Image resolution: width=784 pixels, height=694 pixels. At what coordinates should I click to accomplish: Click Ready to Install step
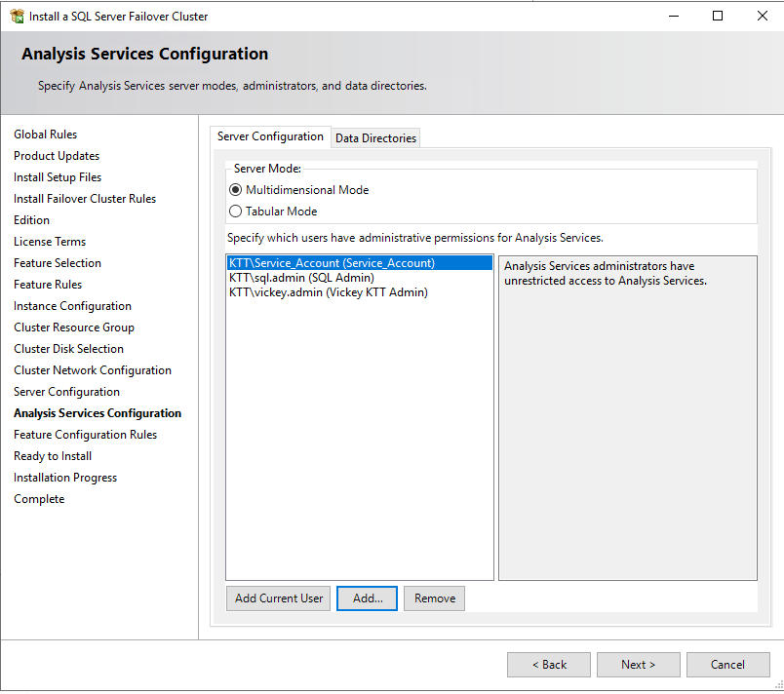coord(53,456)
